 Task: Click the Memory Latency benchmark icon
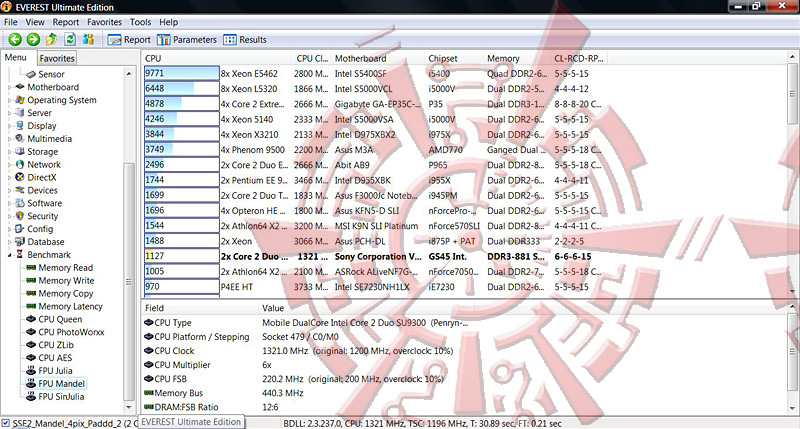click(x=31, y=306)
